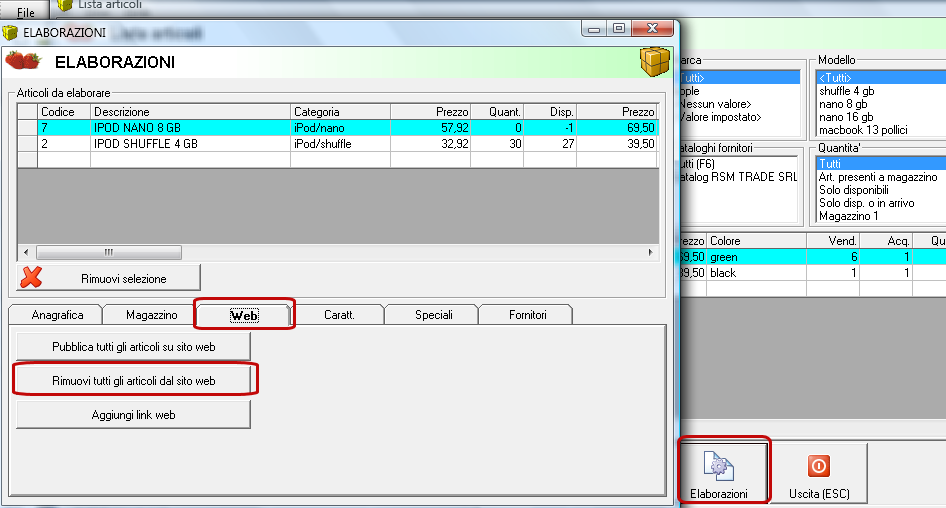Click the Elaborazioni button in Lista articoli
The image size is (946, 508).
pyautogui.click(x=723, y=474)
